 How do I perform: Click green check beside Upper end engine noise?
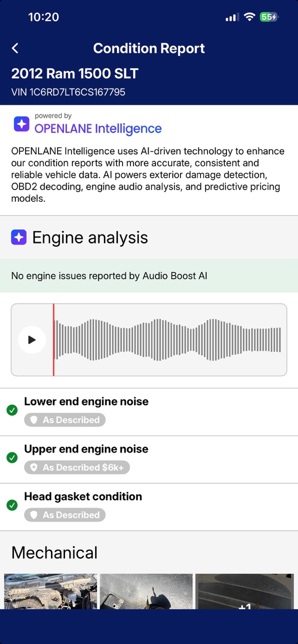tap(12, 458)
